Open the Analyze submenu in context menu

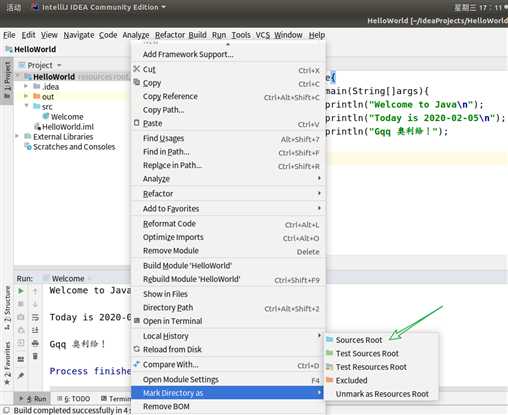[x=228, y=179]
